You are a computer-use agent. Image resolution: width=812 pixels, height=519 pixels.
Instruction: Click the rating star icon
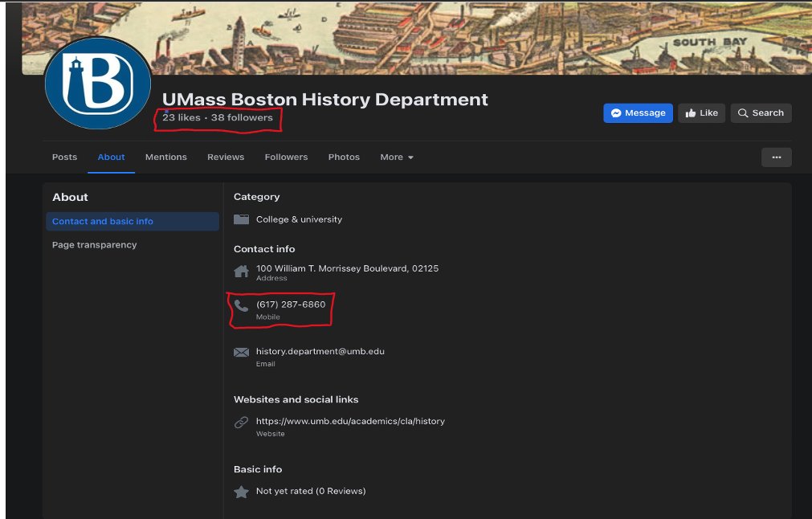click(241, 492)
